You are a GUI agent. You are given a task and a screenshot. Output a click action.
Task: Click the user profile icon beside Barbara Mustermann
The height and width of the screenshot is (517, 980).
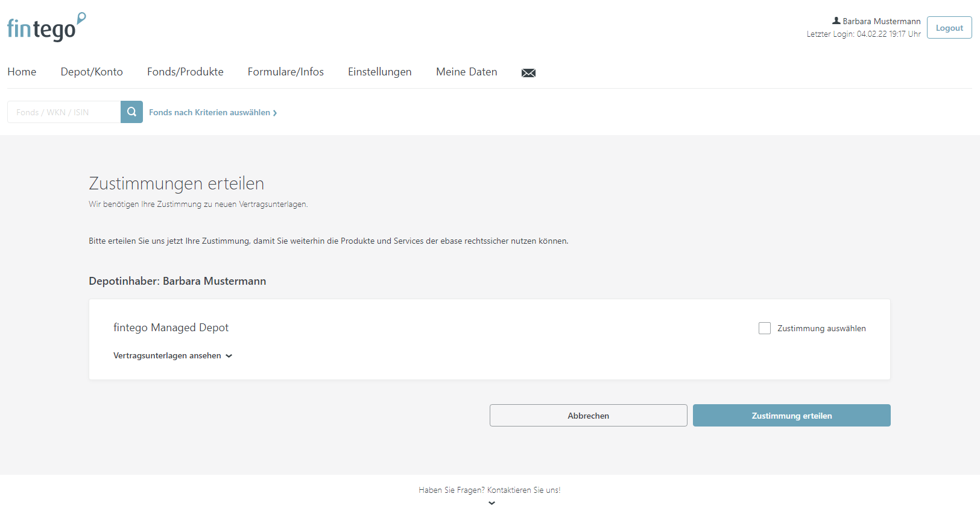836,21
